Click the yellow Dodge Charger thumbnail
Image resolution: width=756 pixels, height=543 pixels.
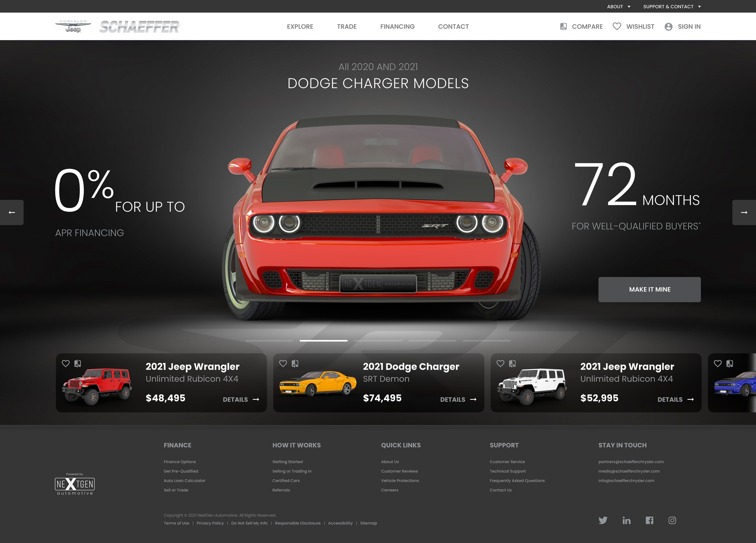(x=318, y=384)
